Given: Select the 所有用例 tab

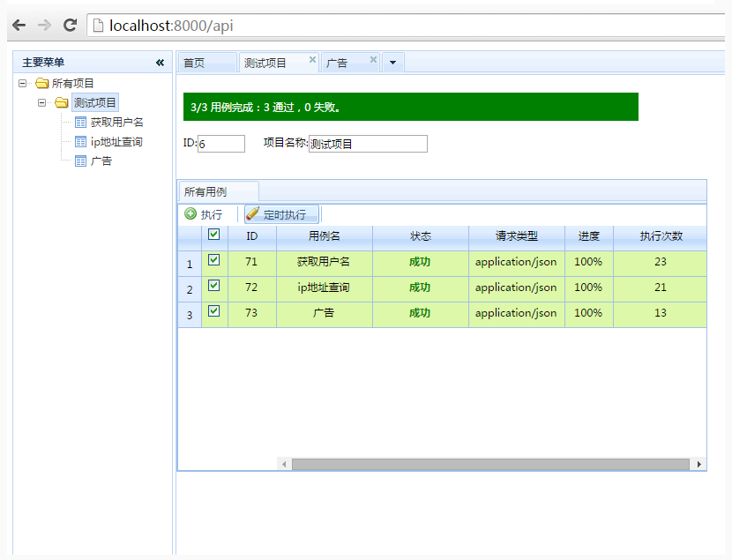Looking at the screenshot, I should (x=219, y=191).
